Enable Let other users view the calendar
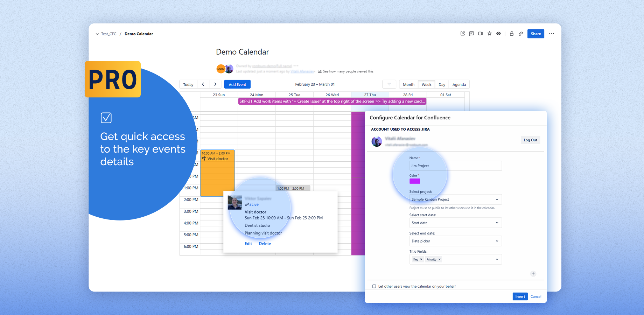This screenshot has height=315, width=644. point(374,286)
